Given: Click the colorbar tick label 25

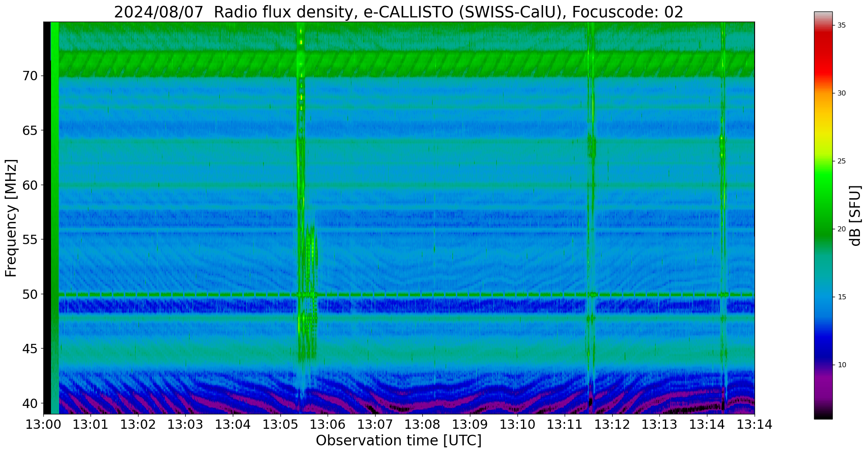Looking at the screenshot, I should click(x=842, y=161).
